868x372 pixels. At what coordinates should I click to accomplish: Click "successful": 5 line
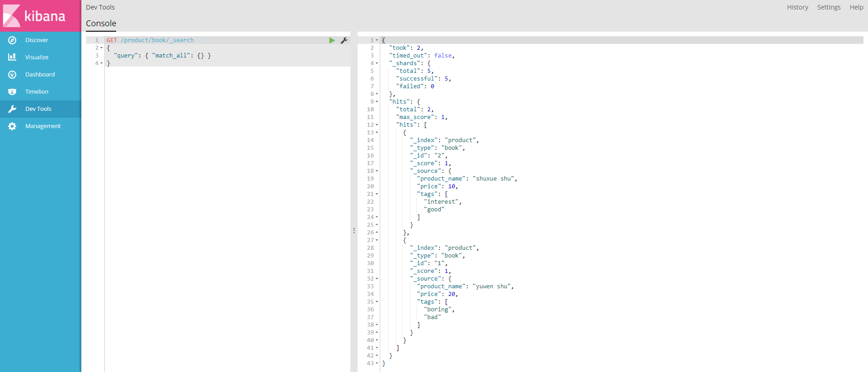click(424, 79)
